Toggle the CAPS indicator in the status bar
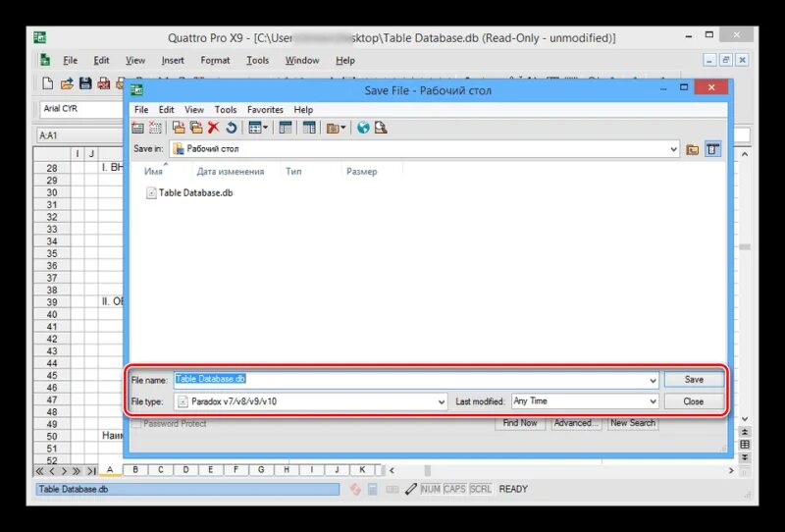Image resolution: width=785 pixels, height=532 pixels. 454,489
